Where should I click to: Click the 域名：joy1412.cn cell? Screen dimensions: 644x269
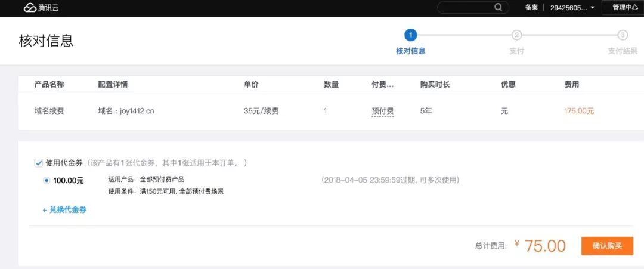(126, 111)
